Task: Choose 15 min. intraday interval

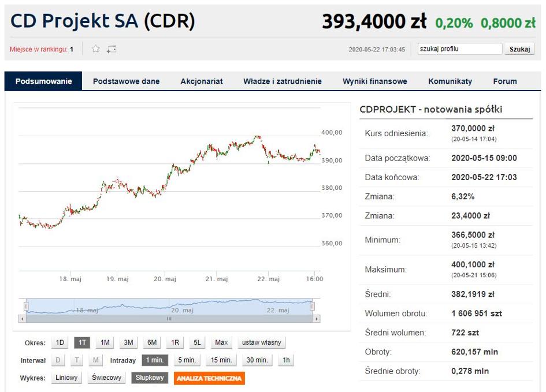Action: 221,360
